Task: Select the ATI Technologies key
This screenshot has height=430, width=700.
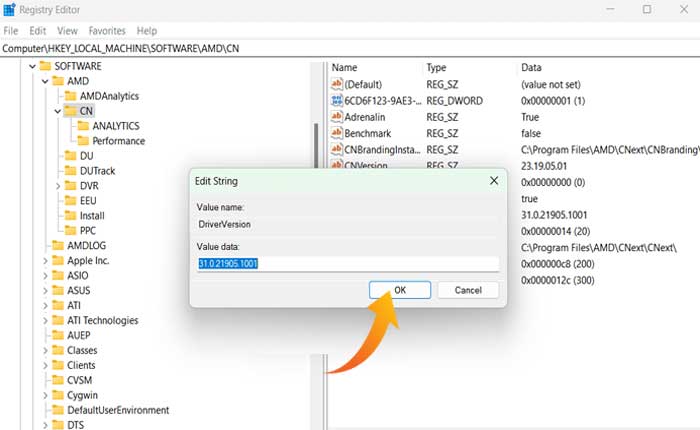Action: (x=102, y=320)
